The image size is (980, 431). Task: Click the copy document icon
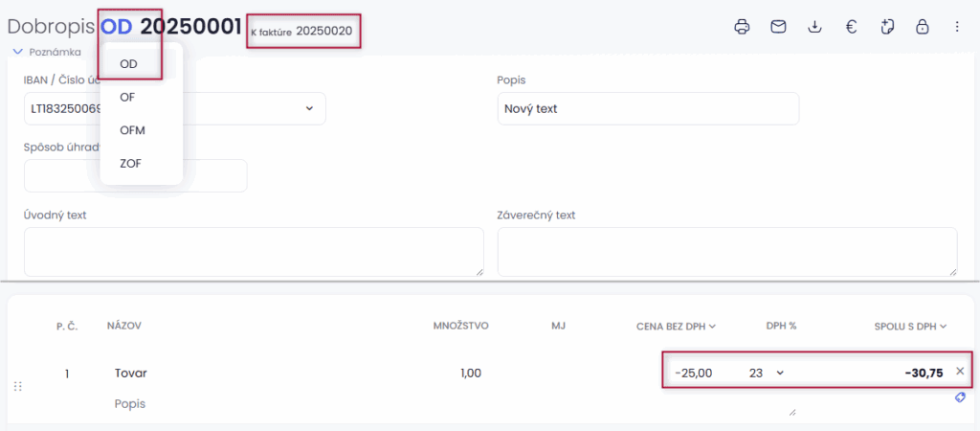tap(886, 27)
